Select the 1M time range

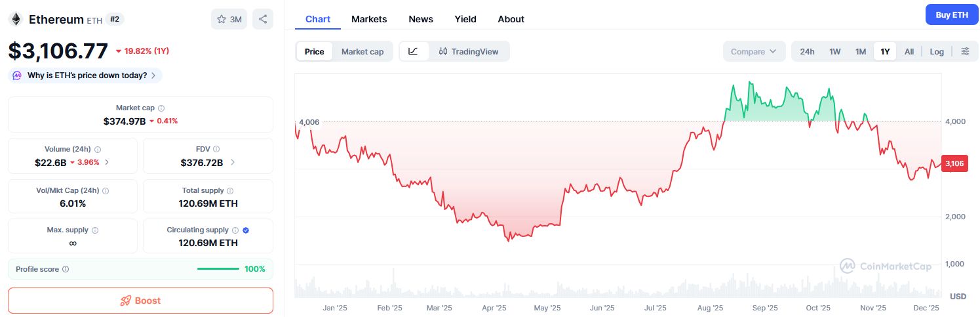tap(861, 51)
